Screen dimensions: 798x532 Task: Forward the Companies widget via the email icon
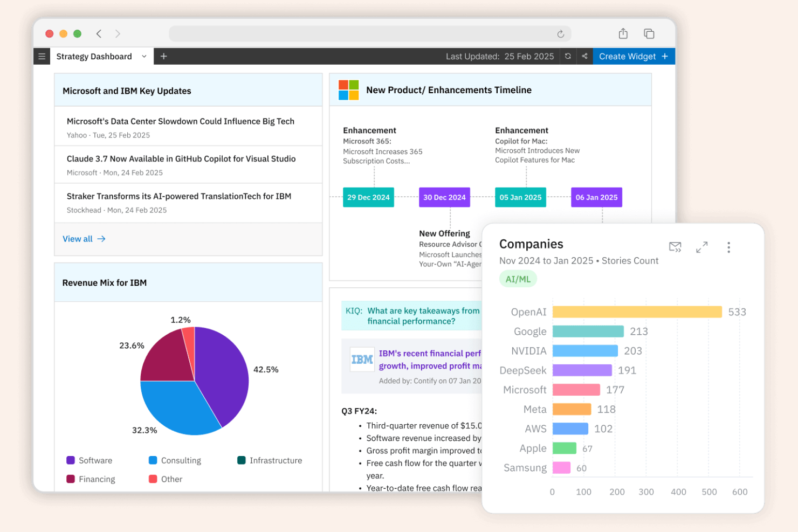tap(675, 247)
